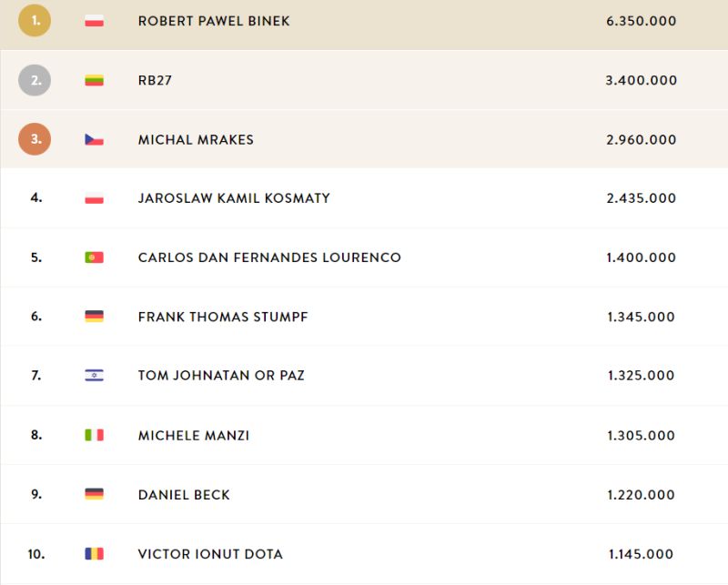Click the Czech flag next to Michal Mrakes
728x585 pixels.
click(x=95, y=139)
